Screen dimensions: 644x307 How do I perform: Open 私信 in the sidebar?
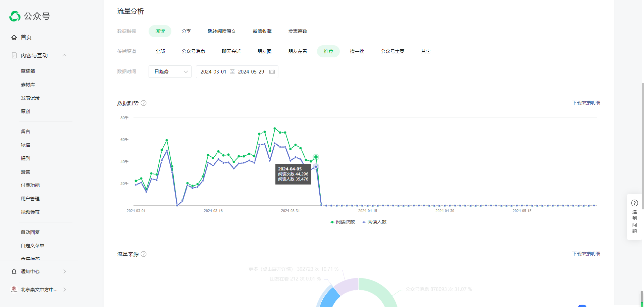pos(25,145)
